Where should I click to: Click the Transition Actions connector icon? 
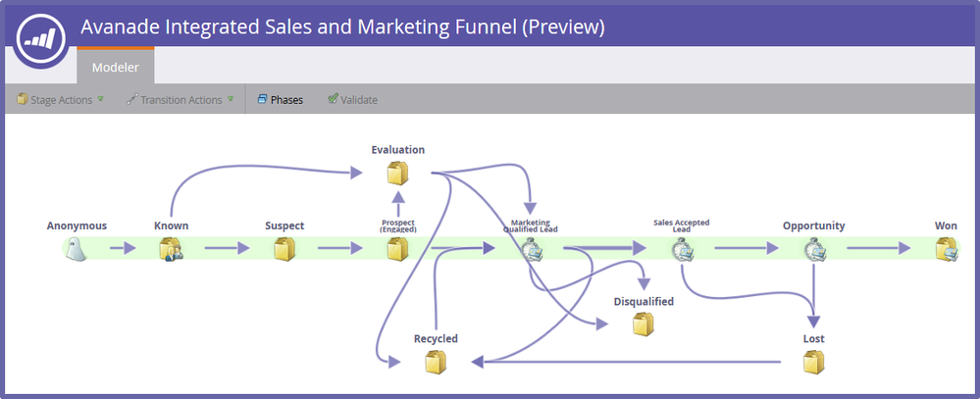(x=131, y=99)
